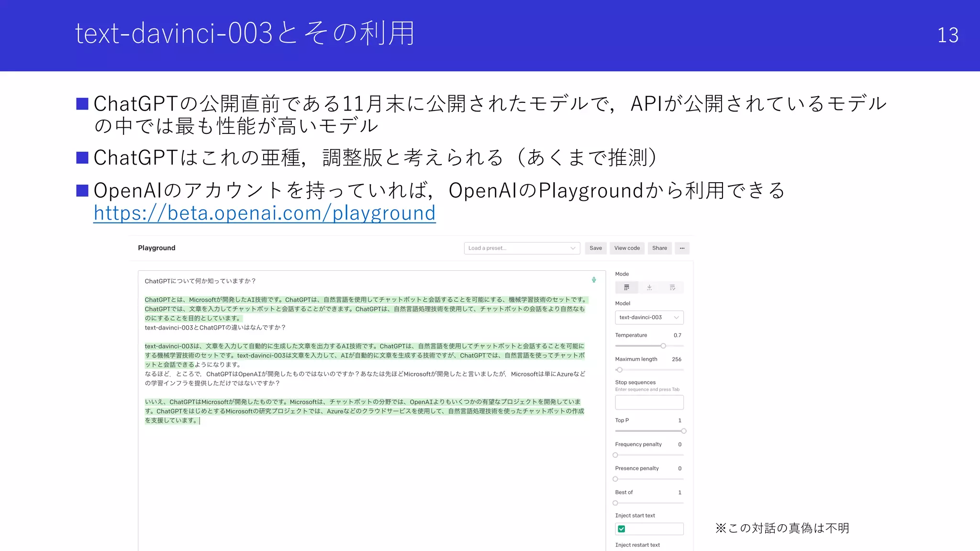The image size is (980, 551).
Task: Click the Temperature value 0.7
Action: (x=678, y=335)
